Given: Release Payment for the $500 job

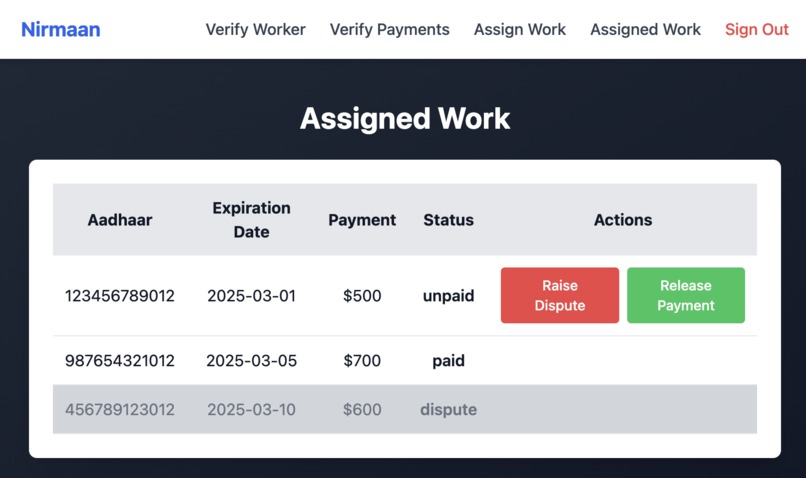Looking at the screenshot, I should (686, 295).
